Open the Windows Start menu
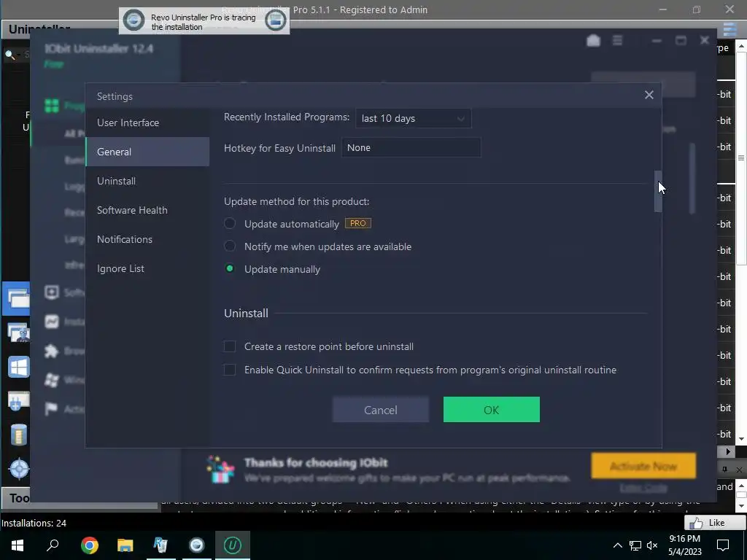 pos(18,545)
